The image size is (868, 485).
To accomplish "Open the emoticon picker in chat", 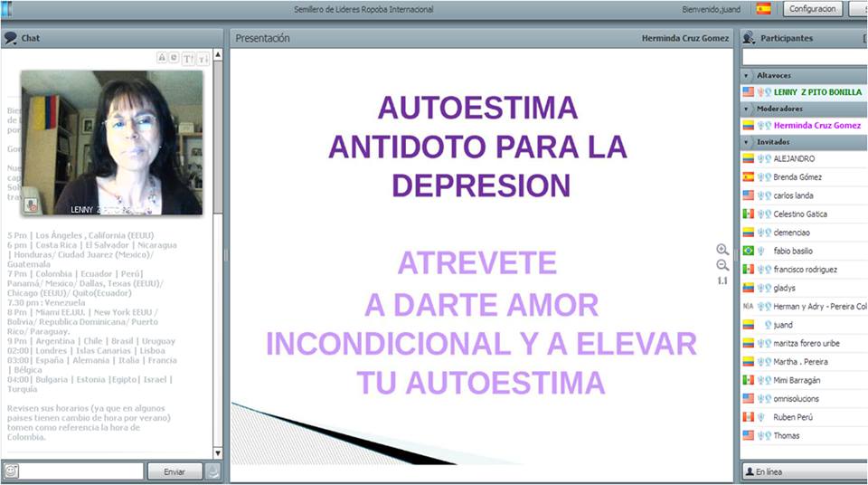I will click(11, 471).
